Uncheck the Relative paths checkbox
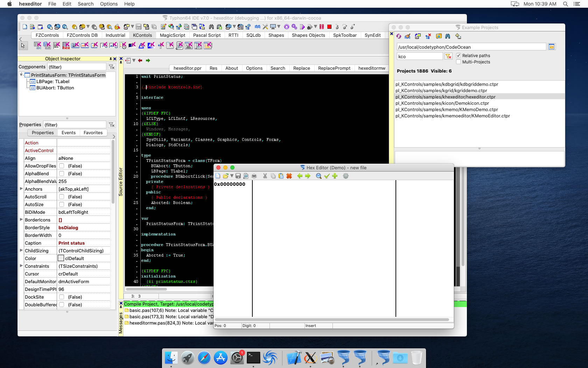 coord(458,55)
